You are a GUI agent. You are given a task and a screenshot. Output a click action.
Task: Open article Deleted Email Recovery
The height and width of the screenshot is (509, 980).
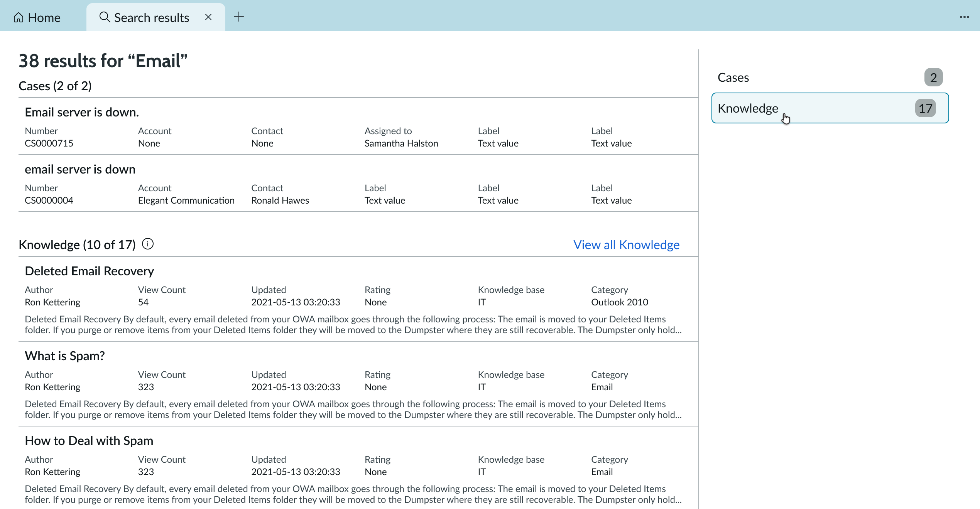click(x=90, y=271)
